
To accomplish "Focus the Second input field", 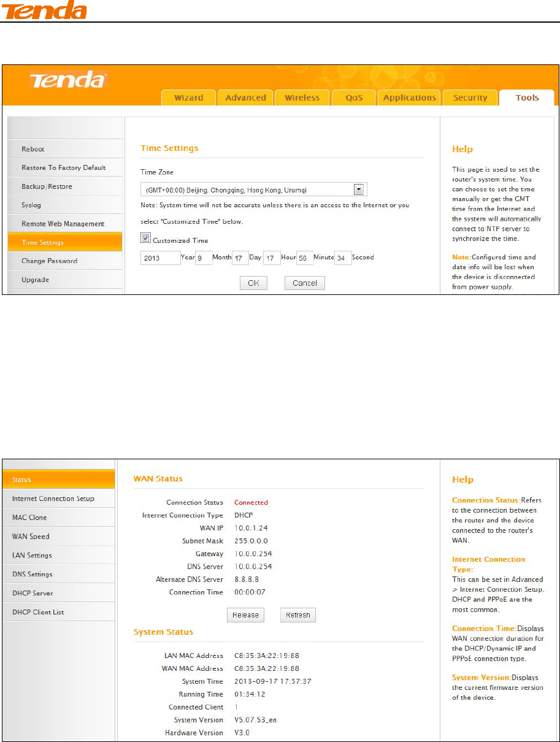I will click(343, 258).
